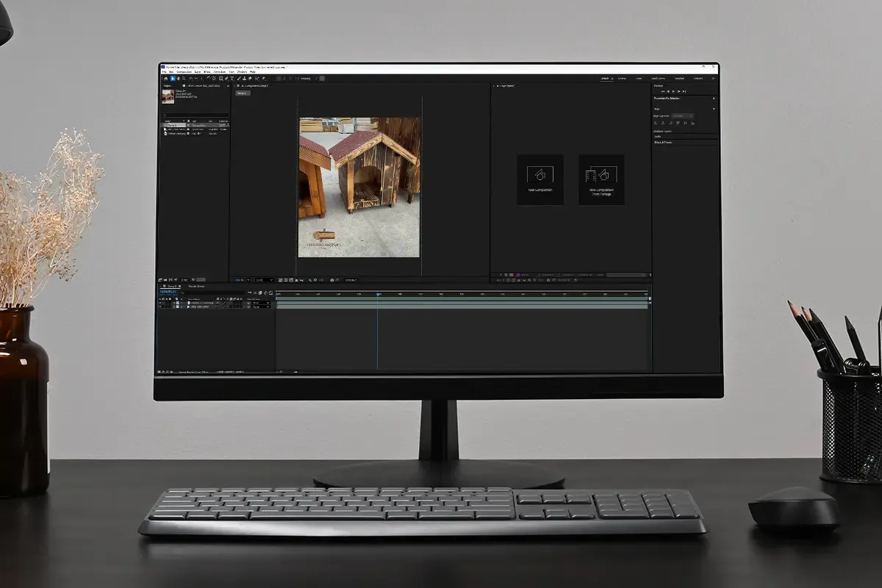This screenshot has height=588, width=882.
Task: Select the layer 1 bar in the timeline
Action: click(x=462, y=302)
